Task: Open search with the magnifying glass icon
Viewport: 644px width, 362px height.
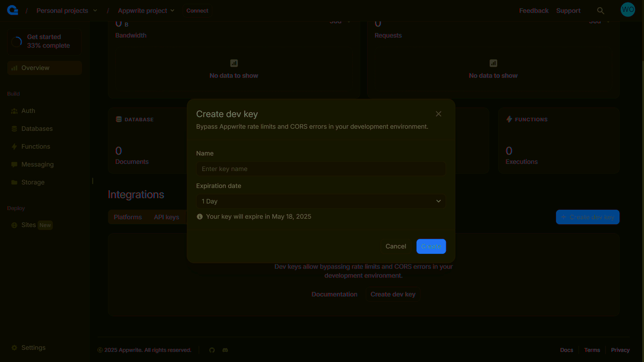Action: point(601,10)
